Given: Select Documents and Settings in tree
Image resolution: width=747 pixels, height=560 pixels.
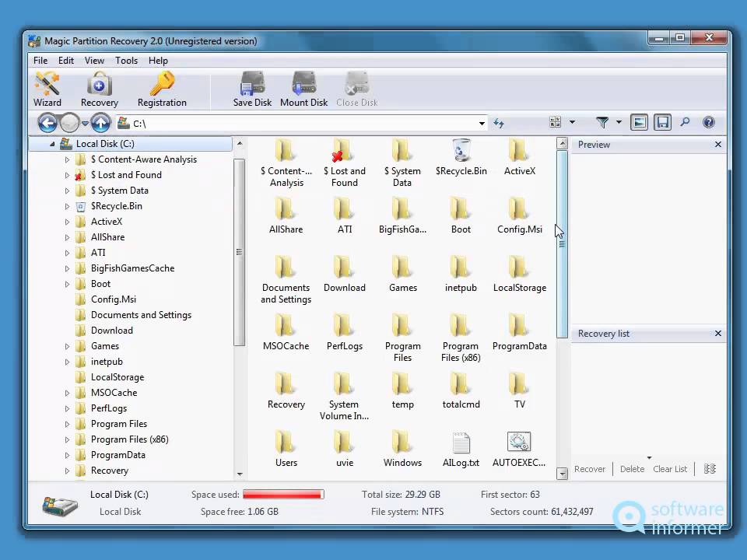Looking at the screenshot, I should pos(141,315).
